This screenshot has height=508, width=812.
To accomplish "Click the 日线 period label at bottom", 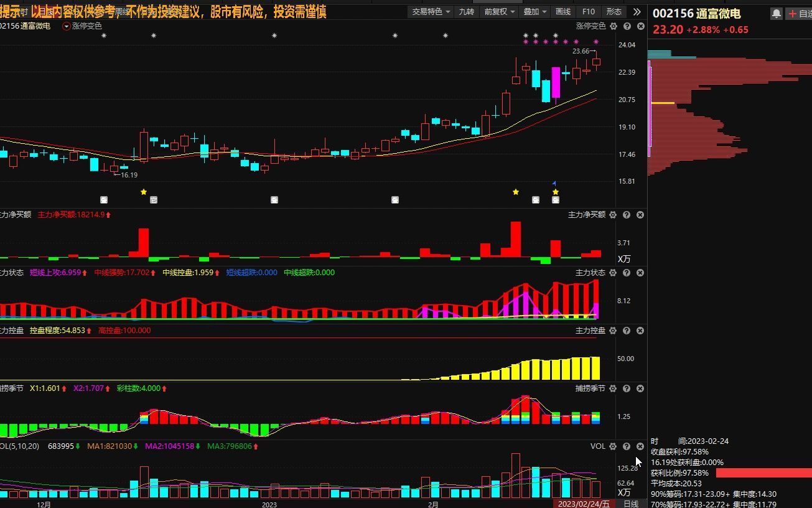I will 631,504.
